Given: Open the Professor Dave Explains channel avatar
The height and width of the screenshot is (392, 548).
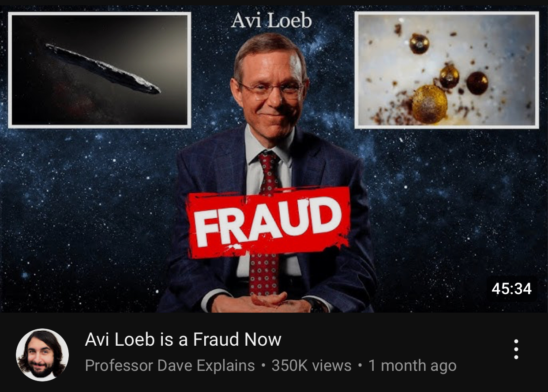Looking at the screenshot, I should tap(42, 355).
